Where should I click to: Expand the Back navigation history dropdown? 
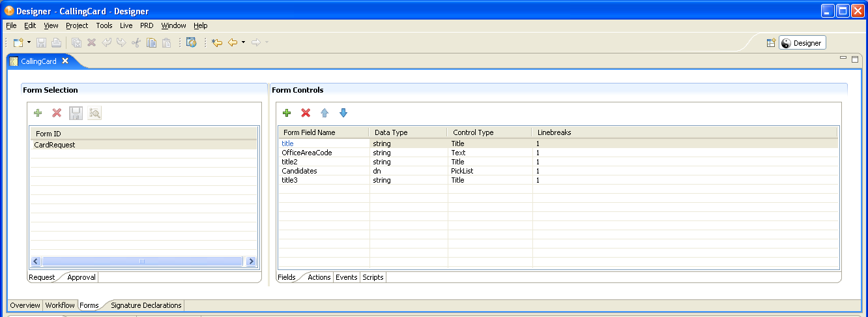[x=243, y=42]
